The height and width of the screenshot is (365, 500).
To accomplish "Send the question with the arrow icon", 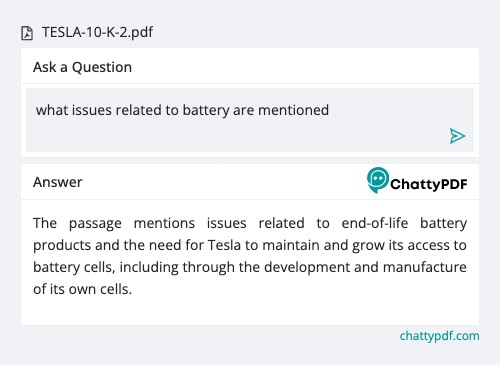I will pos(457,136).
